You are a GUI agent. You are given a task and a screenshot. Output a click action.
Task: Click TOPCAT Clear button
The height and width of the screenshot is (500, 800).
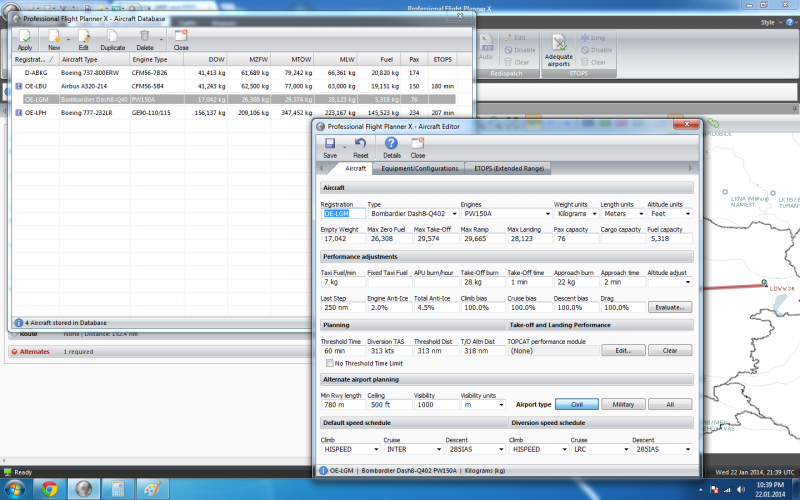(670, 351)
